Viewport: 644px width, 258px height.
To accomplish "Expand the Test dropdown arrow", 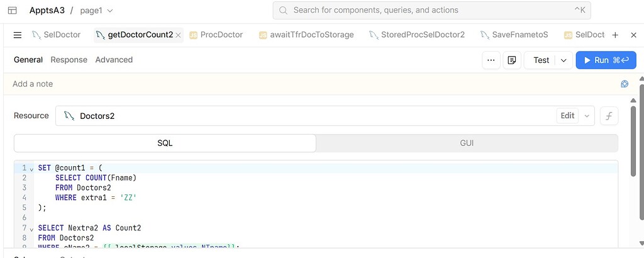I will [x=563, y=60].
